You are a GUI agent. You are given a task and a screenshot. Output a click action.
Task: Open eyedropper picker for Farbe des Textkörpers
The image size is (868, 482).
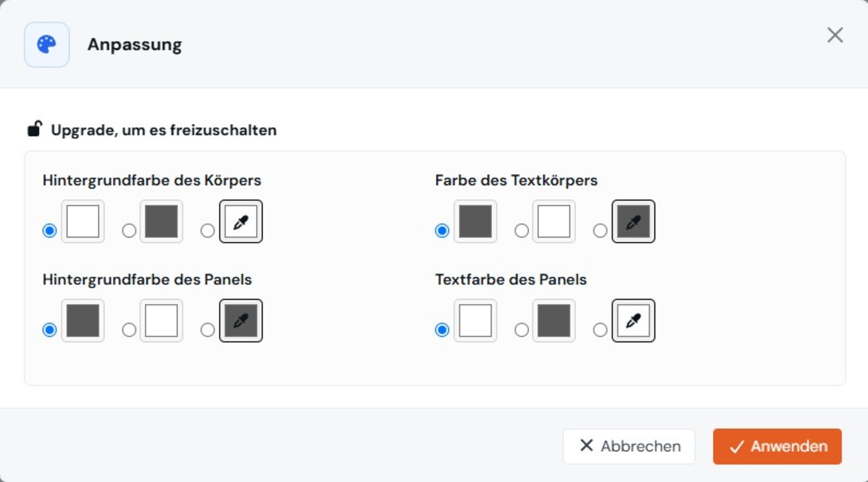(633, 221)
